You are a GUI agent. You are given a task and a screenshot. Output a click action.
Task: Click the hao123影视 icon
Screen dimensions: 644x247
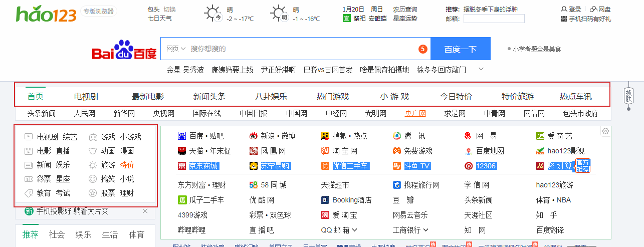point(540,151)
